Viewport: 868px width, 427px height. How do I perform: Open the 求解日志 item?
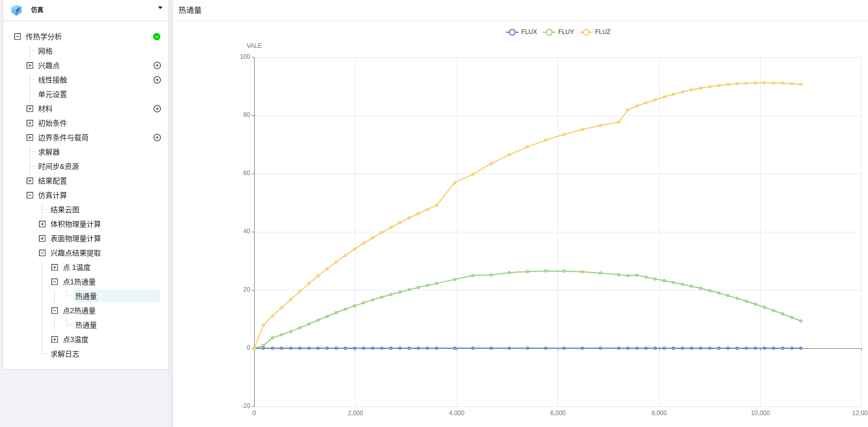(65, 354)
